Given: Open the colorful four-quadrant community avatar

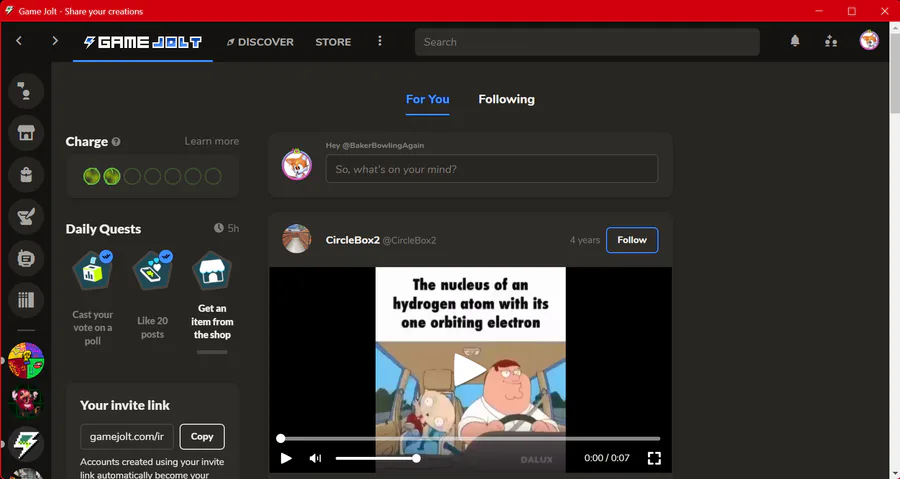Looking at the screenshot, I should tap(26, 360).
